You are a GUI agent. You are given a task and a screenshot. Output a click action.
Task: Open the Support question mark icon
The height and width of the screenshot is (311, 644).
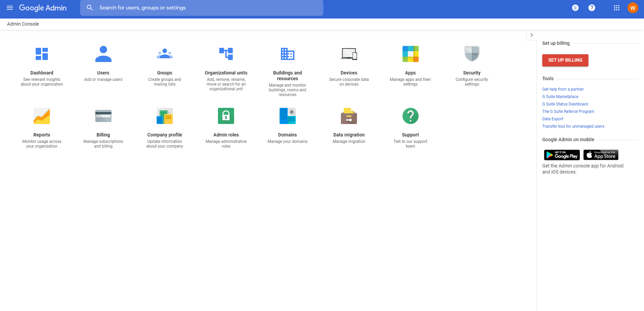pyautogui.click(x=410, y=116)
